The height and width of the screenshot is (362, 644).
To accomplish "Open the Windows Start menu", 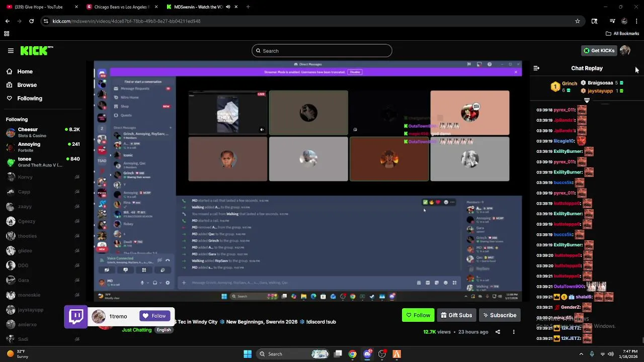I will [x=248, y=354].
